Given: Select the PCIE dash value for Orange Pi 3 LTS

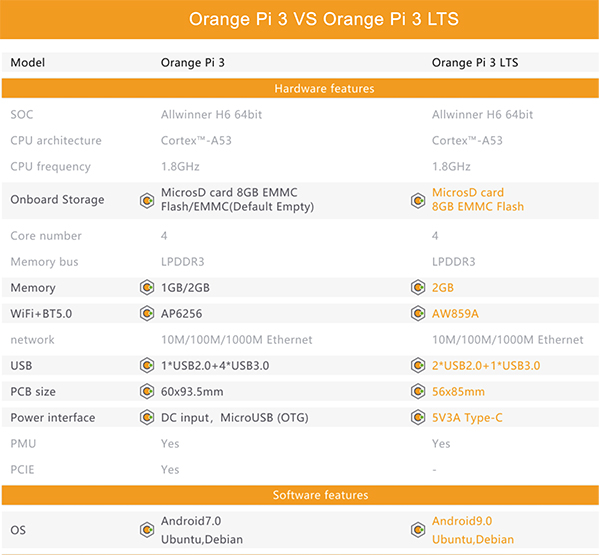Looking at the screenshot, I should pyautogui.click(x=434, y=470).
